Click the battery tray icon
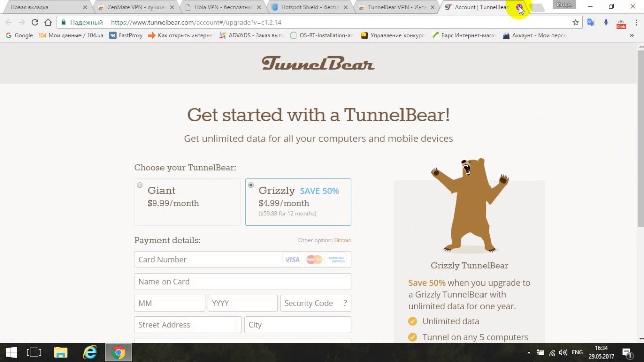 pos(540,352)
